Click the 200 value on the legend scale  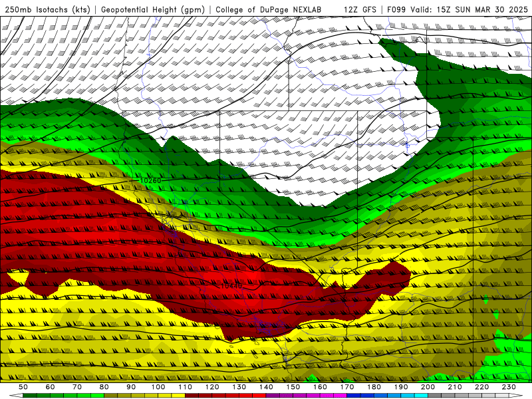(428, 387)
